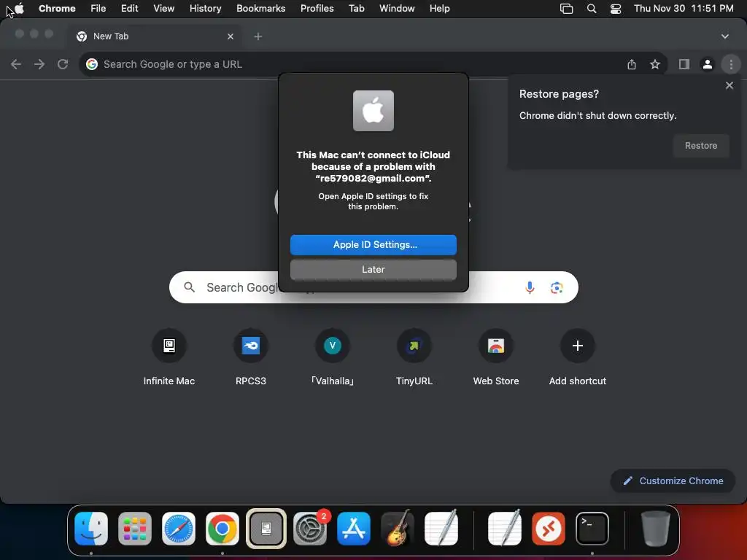Search by image with Google Lens icon
This screenshot has width=747, height=560.
coord(557,287)
